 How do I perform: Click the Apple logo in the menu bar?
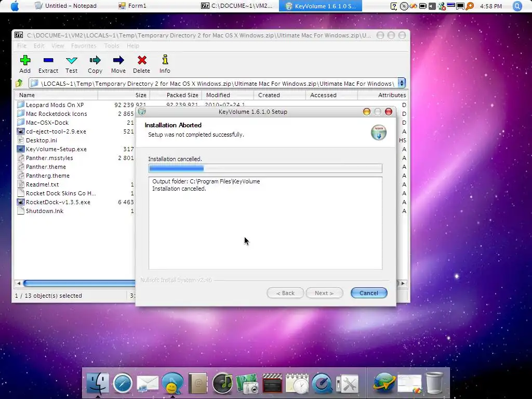coord(15,6)
